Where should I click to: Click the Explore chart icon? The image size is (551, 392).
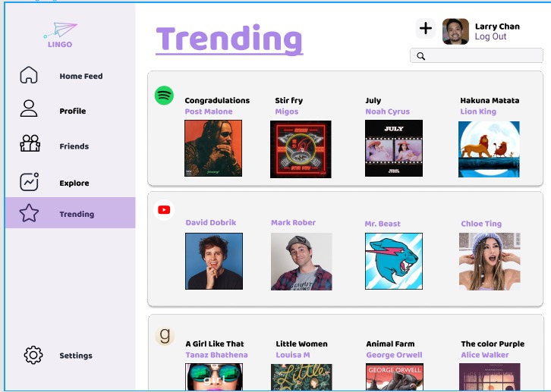point(29,182)
